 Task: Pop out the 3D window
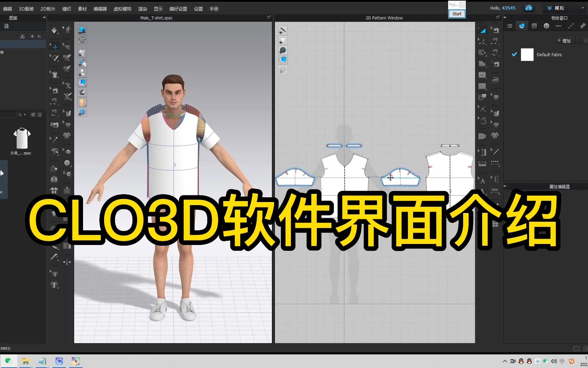[x=269, y=17]
